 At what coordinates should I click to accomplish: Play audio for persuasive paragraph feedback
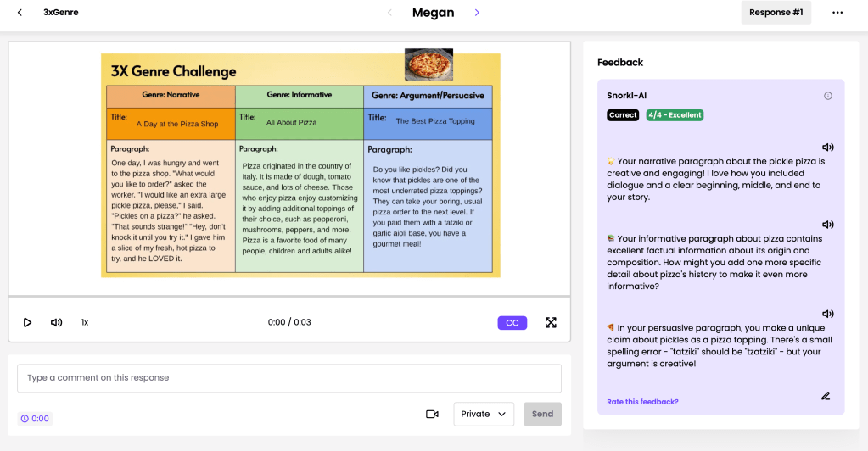827,314
